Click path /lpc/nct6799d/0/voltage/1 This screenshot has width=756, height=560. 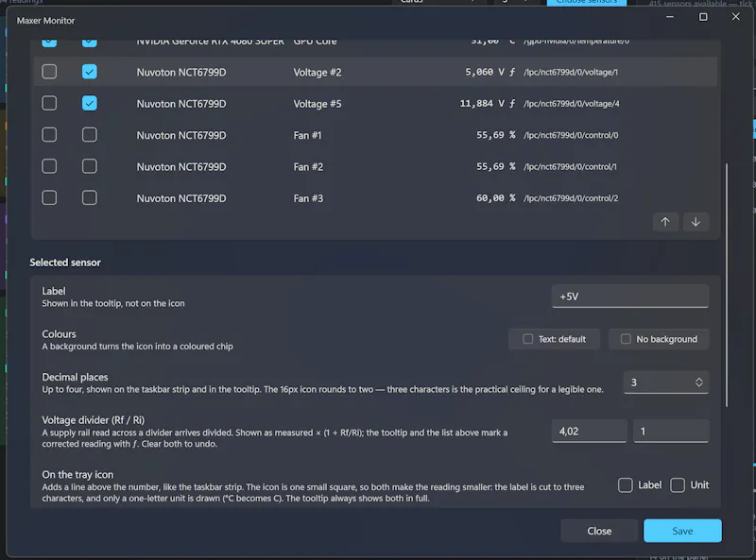click(571, 73)
